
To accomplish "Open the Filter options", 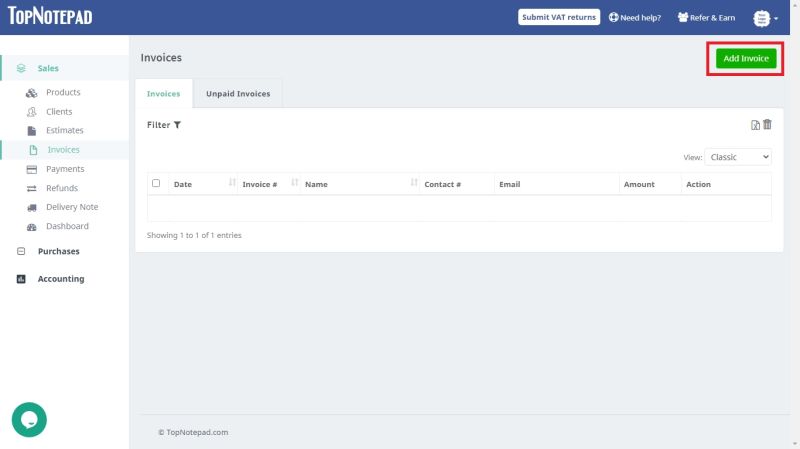I will point(164,125).
